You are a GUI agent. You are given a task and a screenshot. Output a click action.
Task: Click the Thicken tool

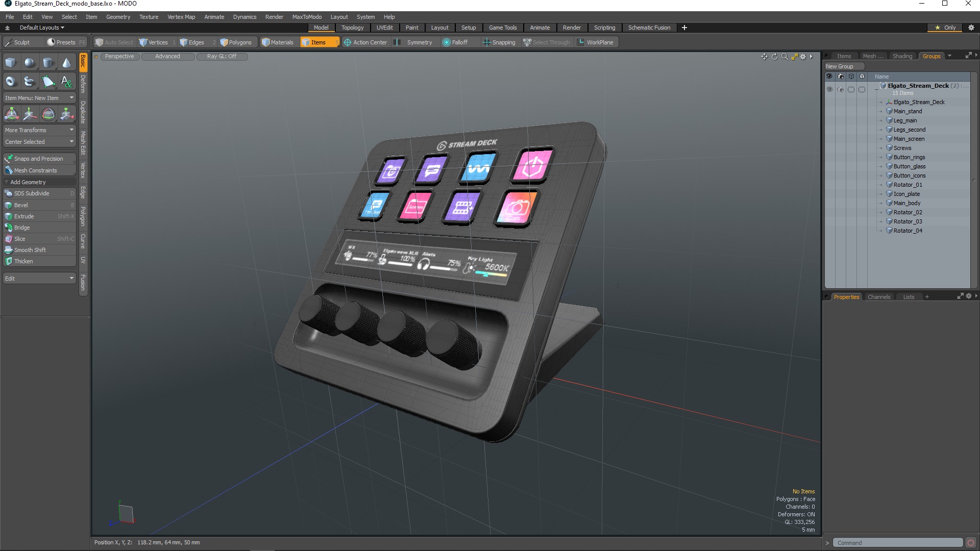[39, 261]
